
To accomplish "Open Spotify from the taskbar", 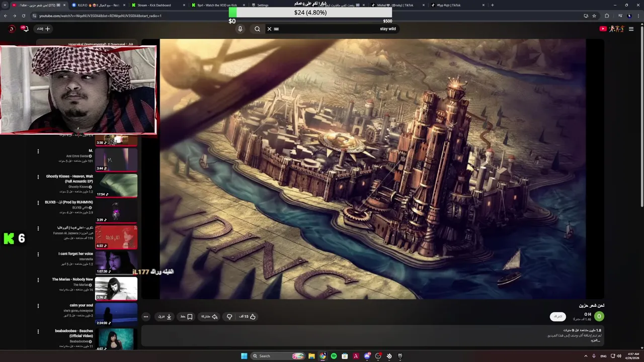I will click(x=334, y=356).
